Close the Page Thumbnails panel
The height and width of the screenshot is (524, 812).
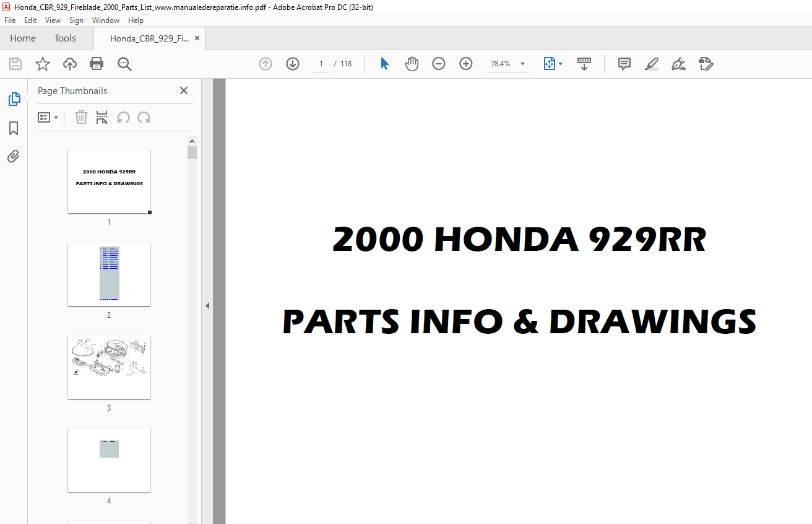[184, 90]
